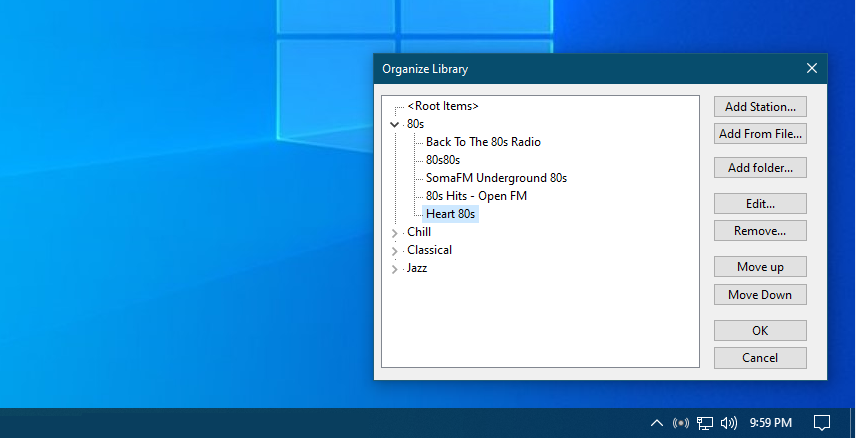Click the Add folder button
The image size is (856, 438).
(760, 168)
